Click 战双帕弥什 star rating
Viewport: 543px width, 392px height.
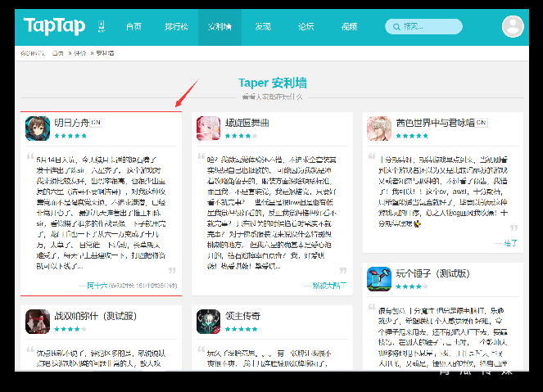tap(70, 329)
